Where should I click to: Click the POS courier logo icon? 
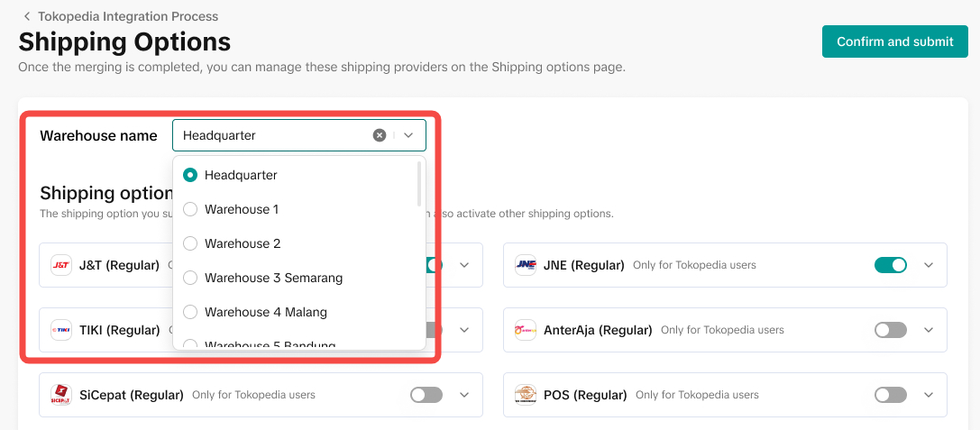pos(526,395)
